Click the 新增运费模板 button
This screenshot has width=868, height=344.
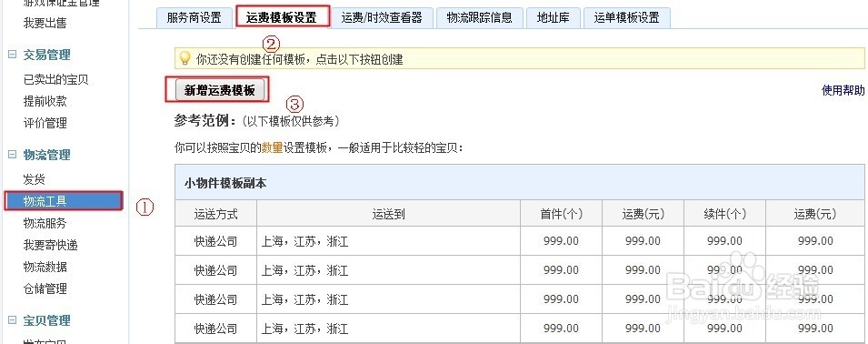220,90
